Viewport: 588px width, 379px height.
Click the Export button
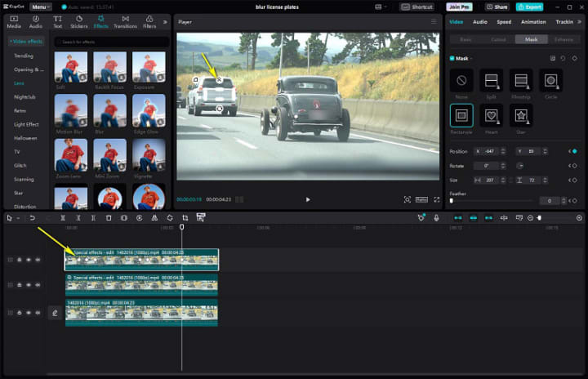pos(528,7)
